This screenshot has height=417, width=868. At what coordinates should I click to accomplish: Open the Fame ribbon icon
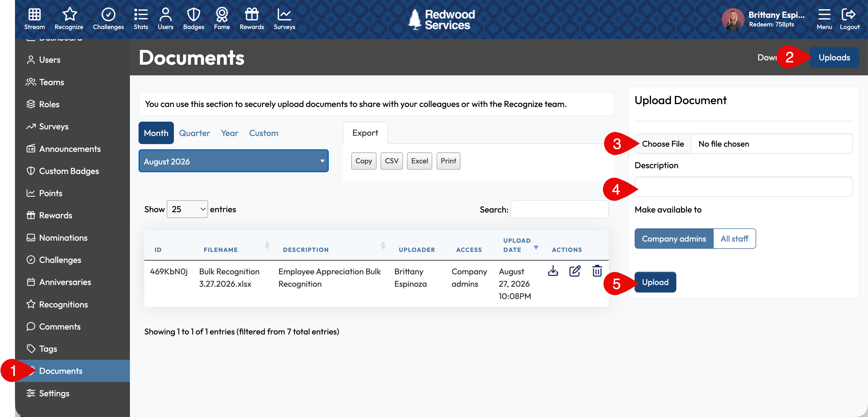[222, 14]
